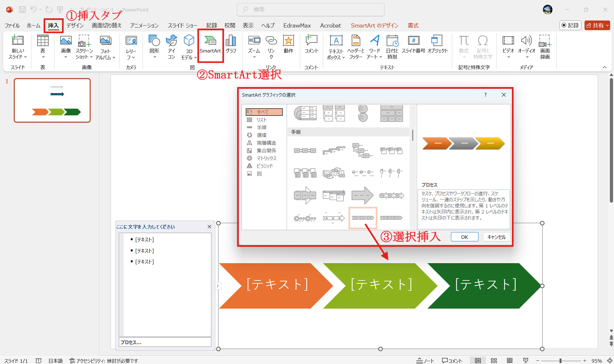Expand the Text Box dropdown arrow
The height and width of the screenshot is (364, 614).
pos(343,58)
